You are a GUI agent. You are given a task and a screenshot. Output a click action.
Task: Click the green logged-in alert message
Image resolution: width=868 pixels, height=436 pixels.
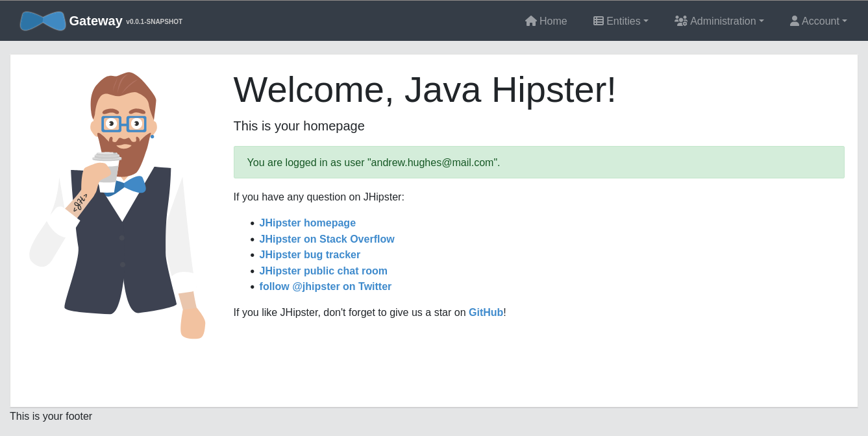(538, 162)
